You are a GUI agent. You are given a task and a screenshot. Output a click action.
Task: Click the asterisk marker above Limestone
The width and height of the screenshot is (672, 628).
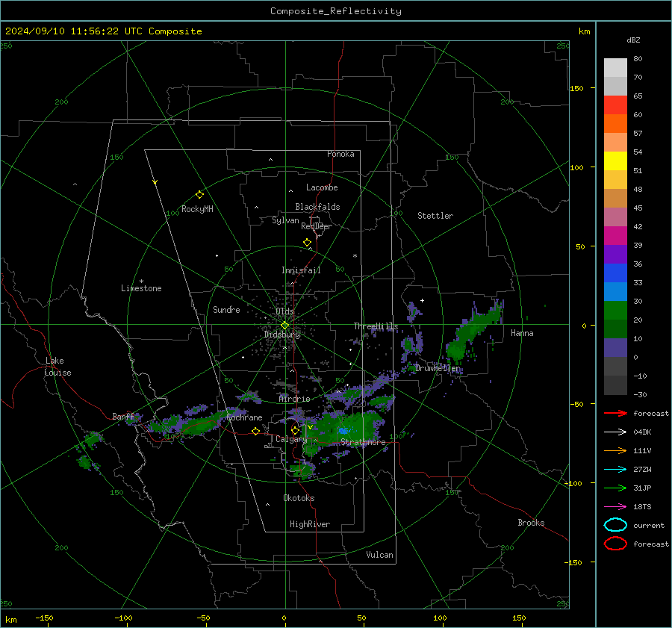point(141,282)
